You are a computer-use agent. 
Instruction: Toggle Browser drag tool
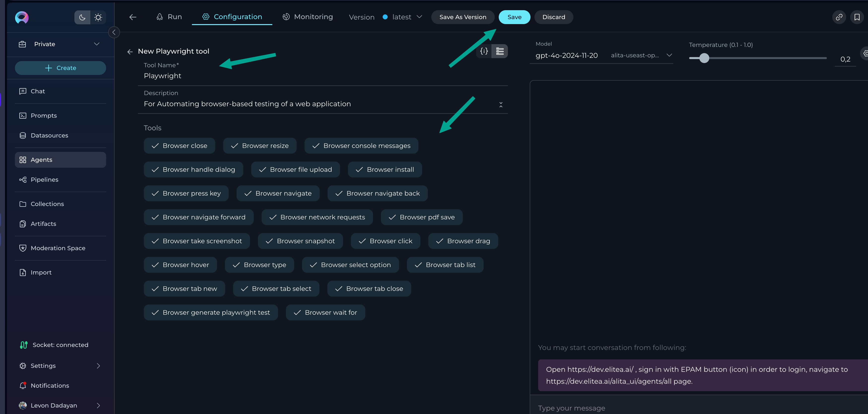click(x=463, y=241)
